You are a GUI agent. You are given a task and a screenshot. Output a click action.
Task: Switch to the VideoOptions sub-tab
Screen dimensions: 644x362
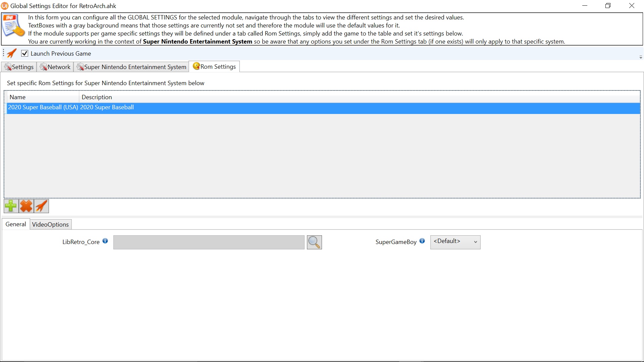click(50, 225)
